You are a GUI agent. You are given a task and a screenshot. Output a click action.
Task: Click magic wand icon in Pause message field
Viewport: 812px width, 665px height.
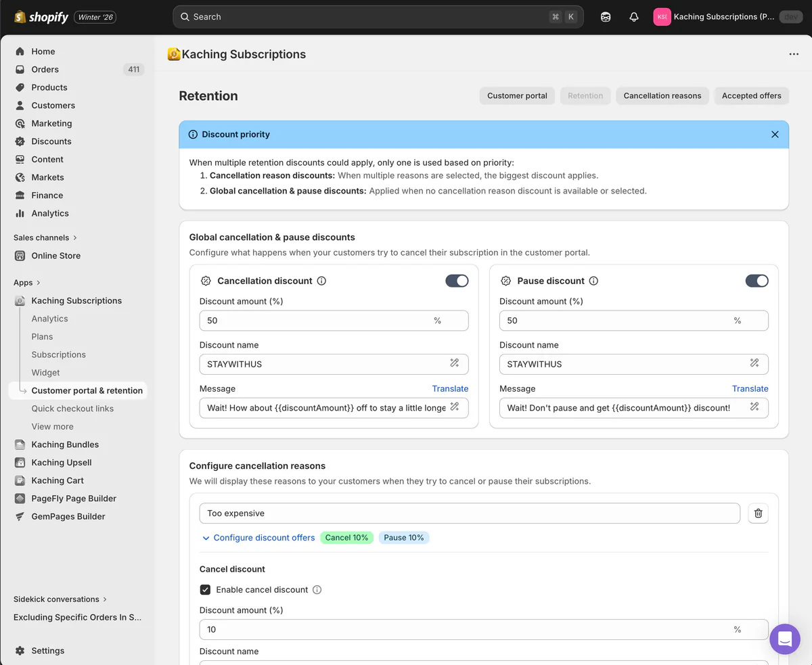point(754,407)
